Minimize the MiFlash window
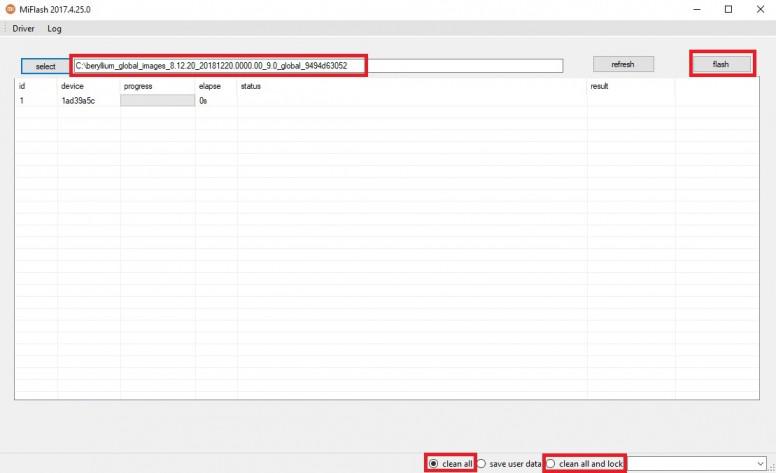 697,9
